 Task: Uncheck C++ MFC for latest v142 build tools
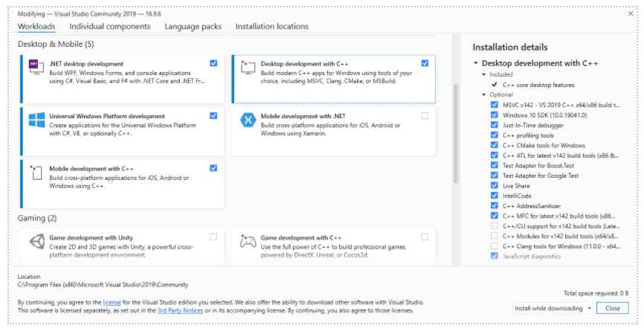point(495,216)
